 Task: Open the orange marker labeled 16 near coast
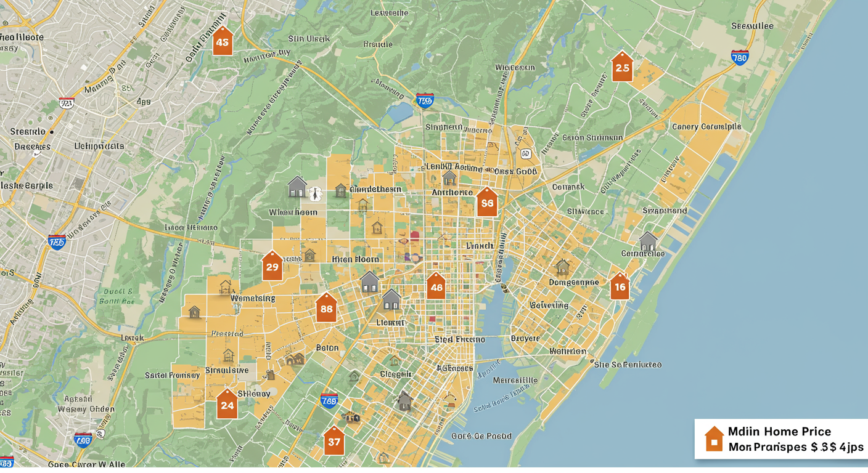pyautogui.click(x=620, y=287)
